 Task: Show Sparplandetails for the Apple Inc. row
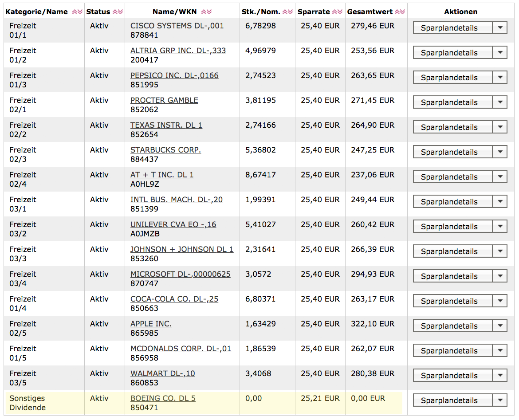point(452,326)
